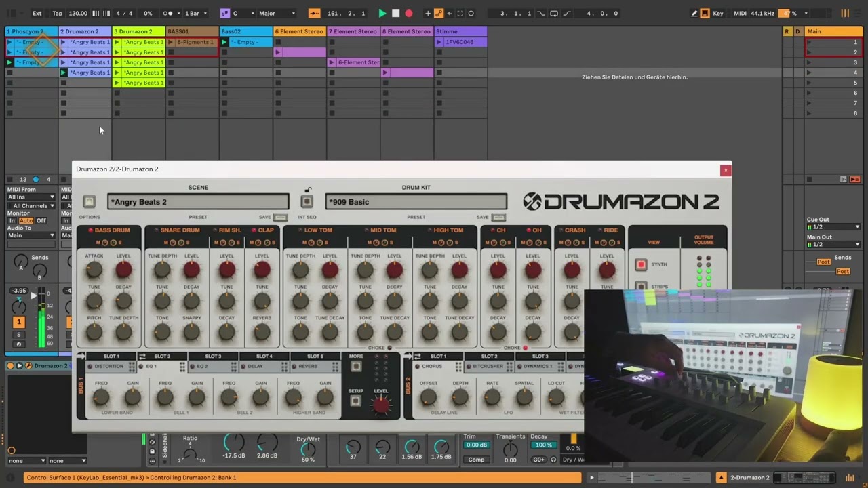This screenshot has width=868, height=488.
Task: Select the Main track header
Action: click(833, 31)
